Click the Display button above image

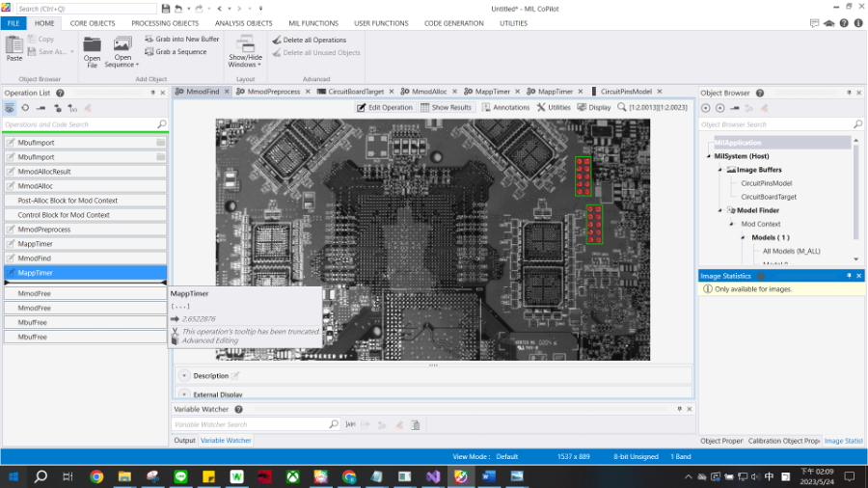[594, 107]
